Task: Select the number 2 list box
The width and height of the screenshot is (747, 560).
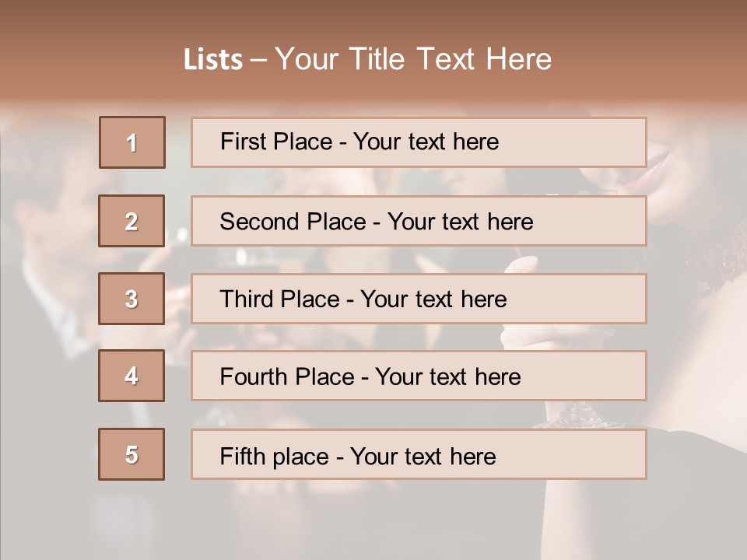Action: [x=132, y=221]
